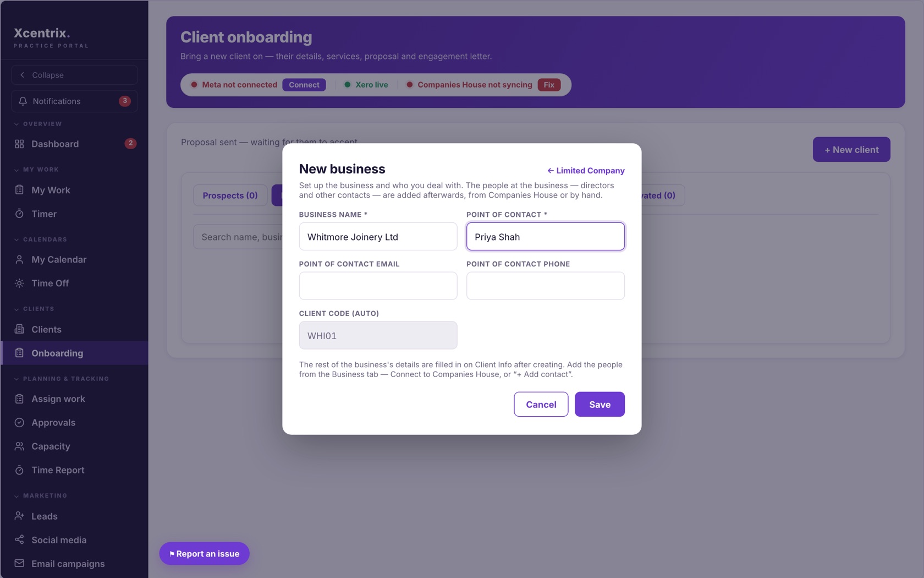
Task: Collapse the Overview section
Action: (x=38, y=124)
